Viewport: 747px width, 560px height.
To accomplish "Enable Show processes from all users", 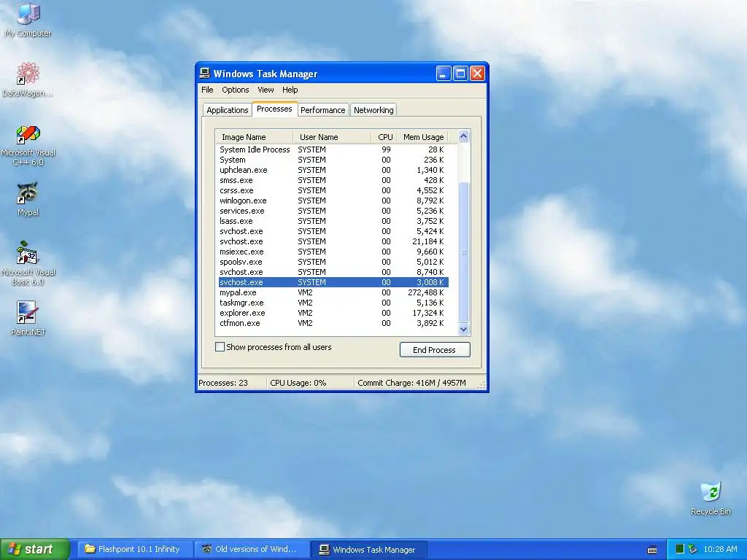I will tap(220, 346).
